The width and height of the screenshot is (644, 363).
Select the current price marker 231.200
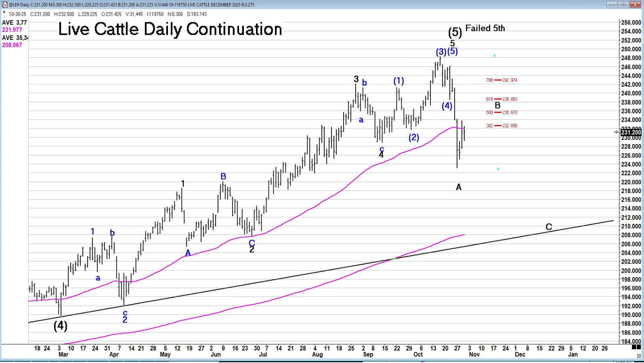coord(631,132)
